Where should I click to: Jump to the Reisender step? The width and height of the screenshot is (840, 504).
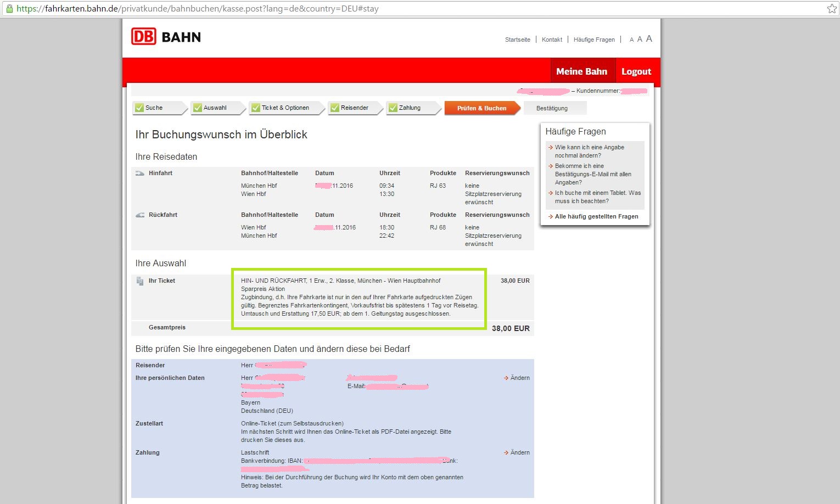354,108
